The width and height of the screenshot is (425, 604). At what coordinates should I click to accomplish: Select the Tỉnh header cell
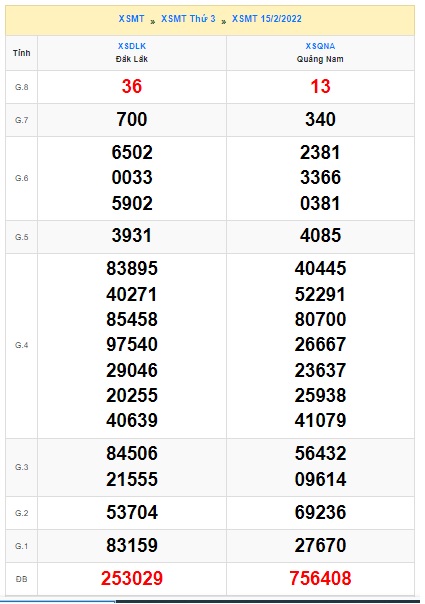point(22,53)
